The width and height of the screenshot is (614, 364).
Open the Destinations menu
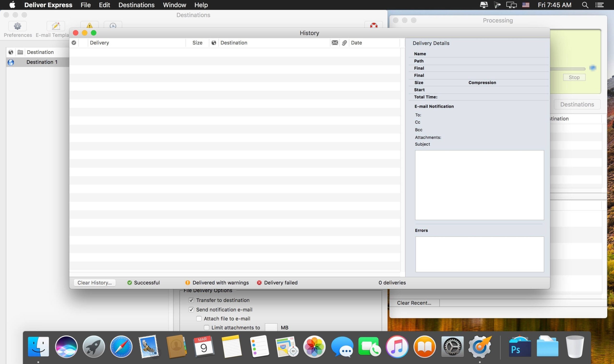(136, 5)
